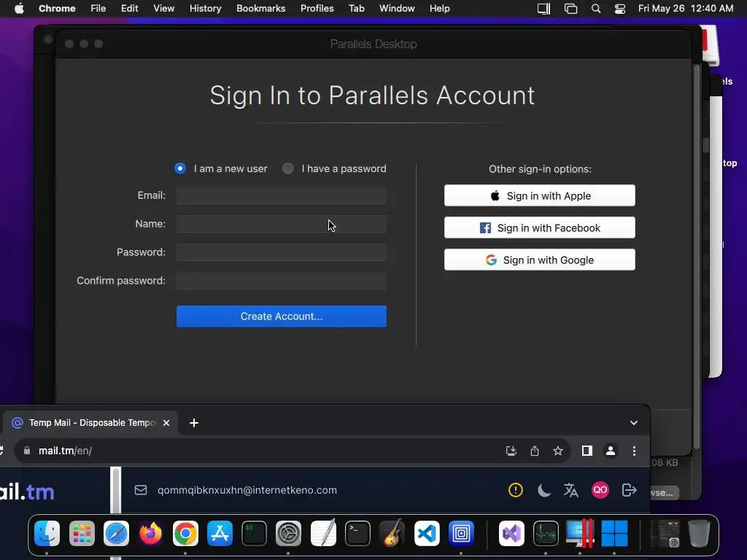Open the Bookmarks menu
747x560 pixels.
pos(260,9)
